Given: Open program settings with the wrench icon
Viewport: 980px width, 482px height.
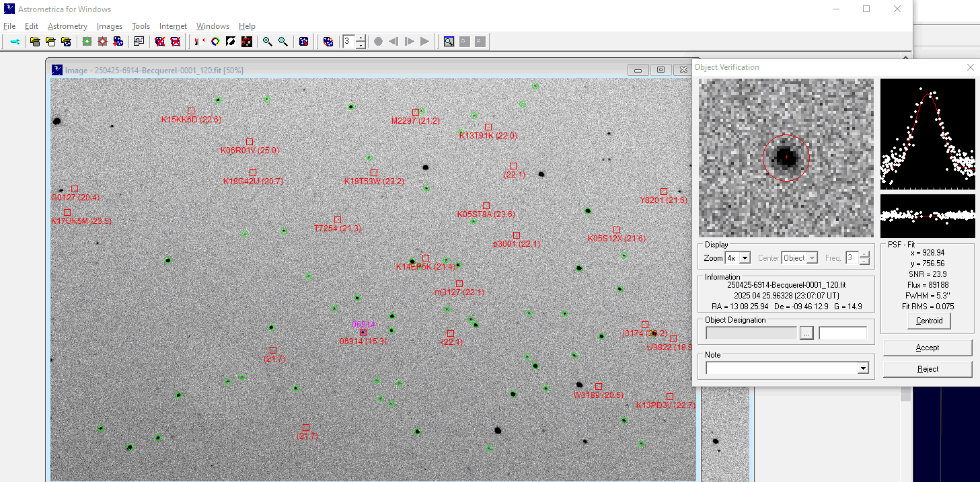Looking at the screenshot, I should tap(15, 42).
